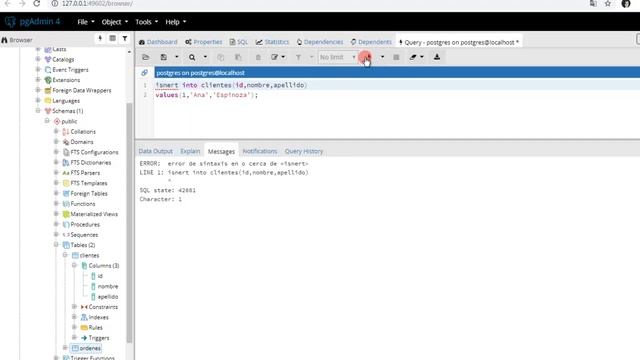Switch to the SQL tab

[239, 42]
